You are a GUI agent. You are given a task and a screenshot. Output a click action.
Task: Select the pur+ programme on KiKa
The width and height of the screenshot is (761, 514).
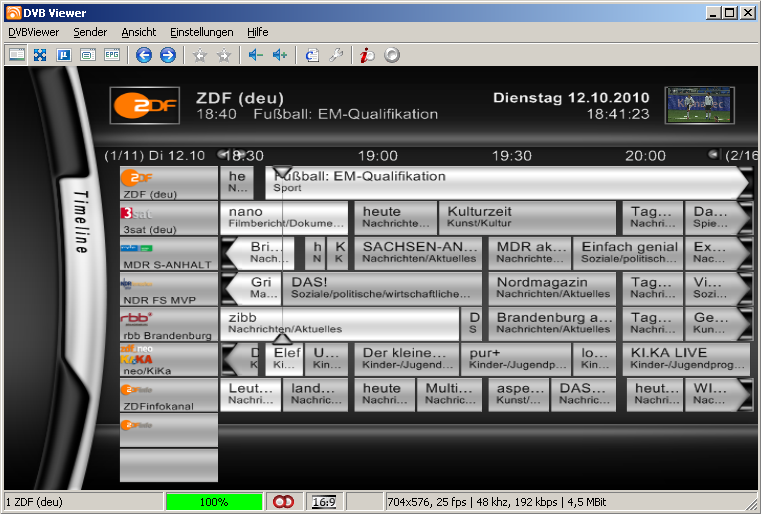[516, 359]
